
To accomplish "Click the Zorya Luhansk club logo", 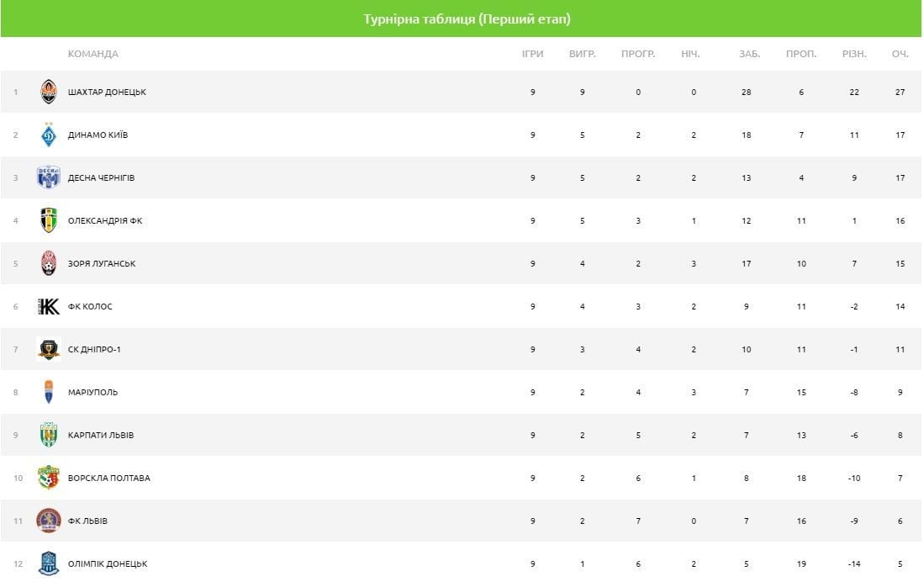I will tap(49, 263).
